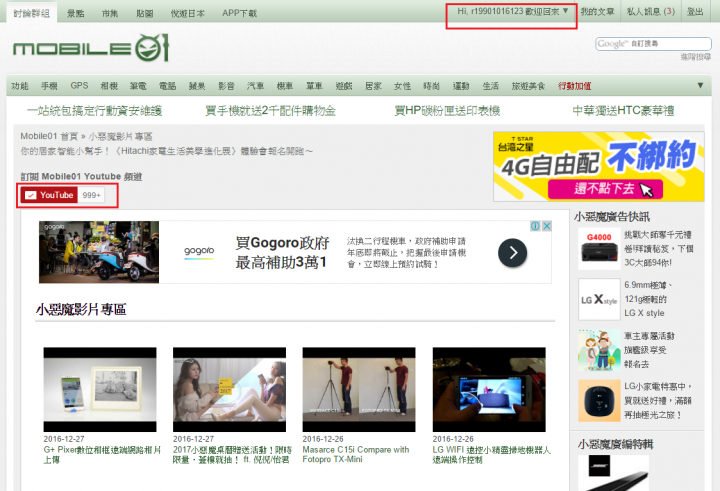Image resolution: width=720 pixels, height=491 pixels.
Task: Open the Masarce C15i tripod video thumbnail
Action: point(359,389)
